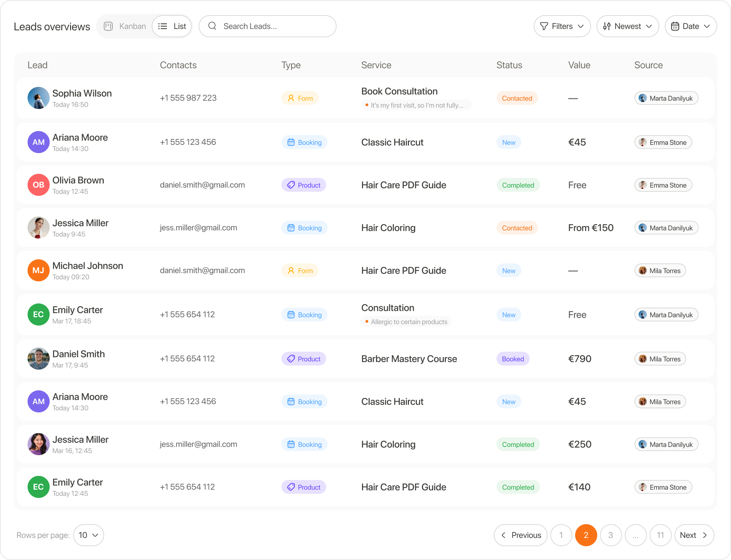Click the phone number +1 555 987 223
The image size is (731, 560).
point(188,98)
